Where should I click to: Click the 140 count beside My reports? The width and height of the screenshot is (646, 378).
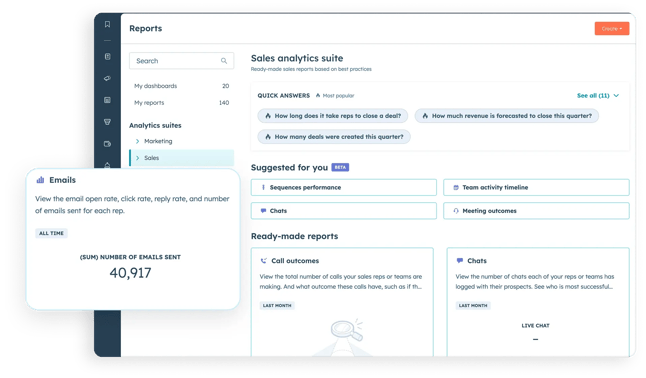click(x=224, y=103)
